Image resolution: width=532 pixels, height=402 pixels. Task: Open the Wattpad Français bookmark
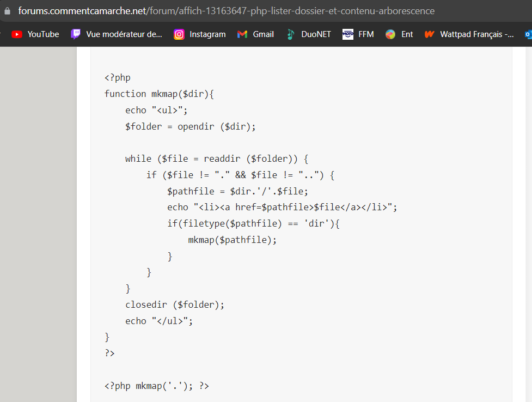469,34
